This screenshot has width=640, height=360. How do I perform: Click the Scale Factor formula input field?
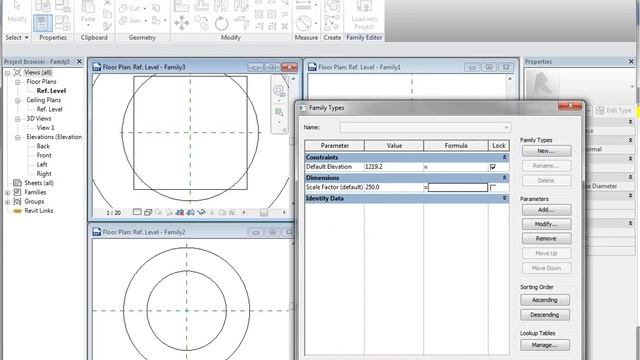coord(458,187)
